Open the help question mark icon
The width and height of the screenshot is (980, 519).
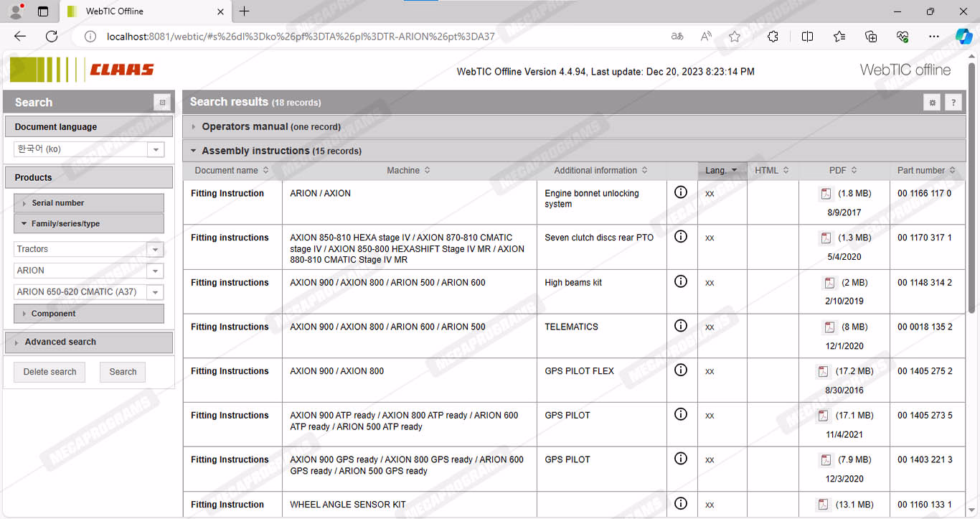tap(953, 103)
